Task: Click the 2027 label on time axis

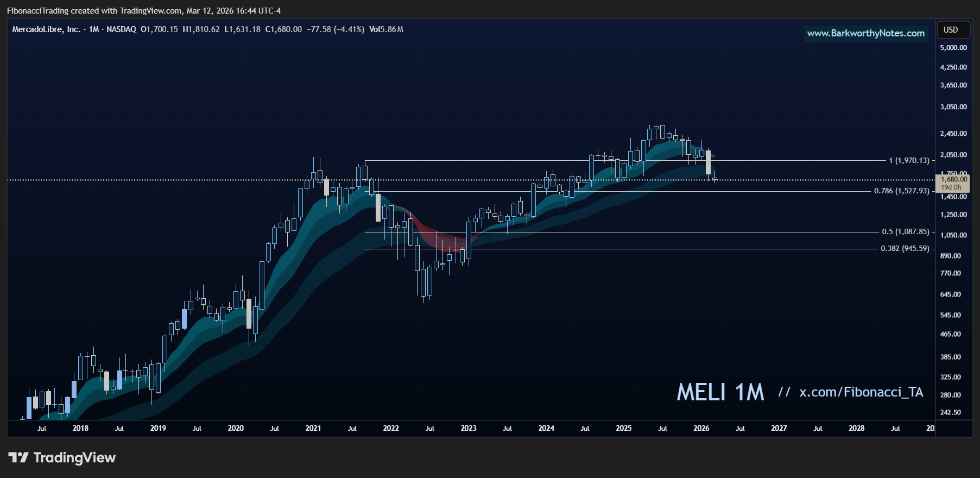Action: pyautogui.click(x=779, y=428)
